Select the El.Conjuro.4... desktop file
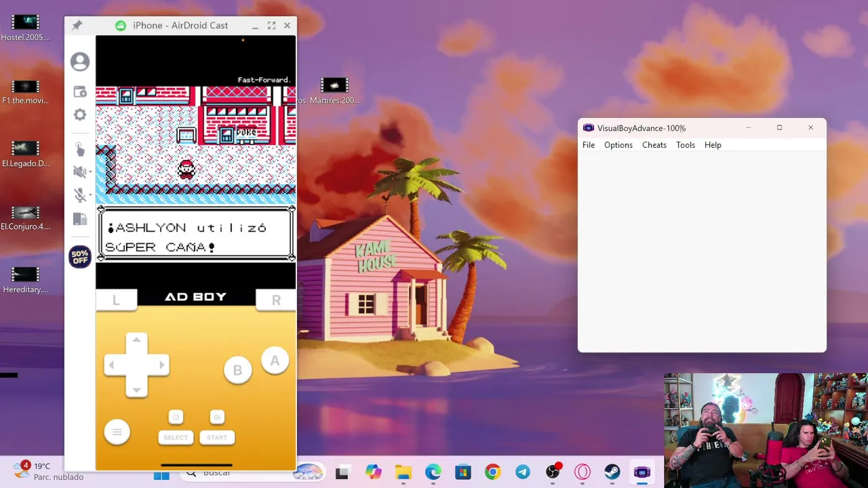Viewport: 868px width, 488px height. pos(26,218)
